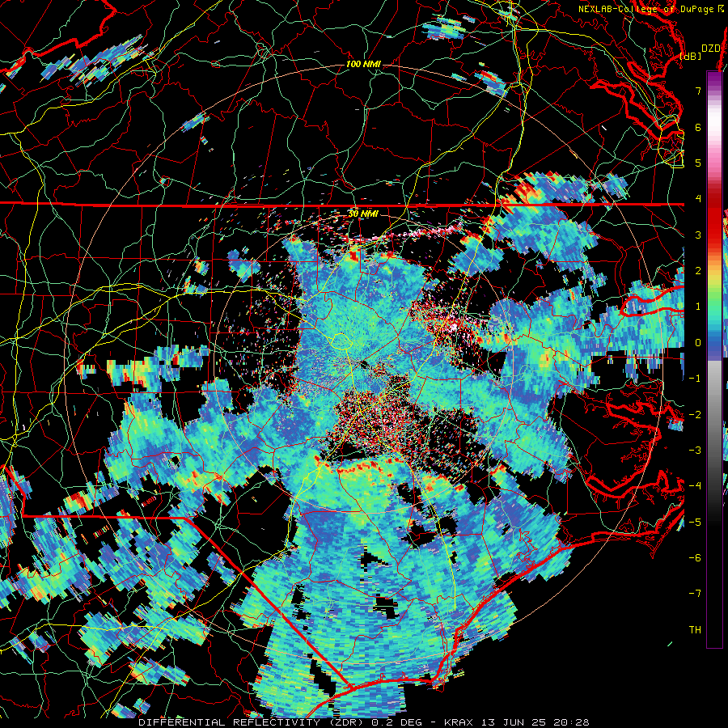728x728 pixels.
Task: Click the -3 value on the color scale
Action: point(695,451)
